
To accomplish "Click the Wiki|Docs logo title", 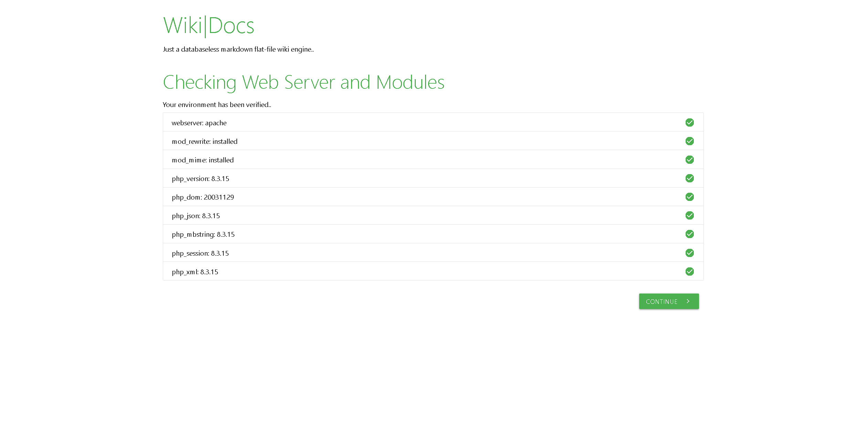I will pyautogui.click(x=209, y=26).
